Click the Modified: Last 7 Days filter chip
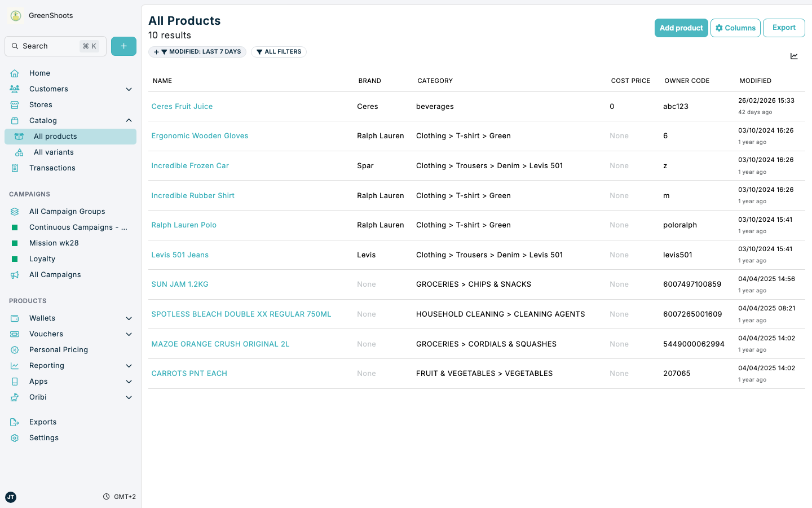 click(x=197, y=51)
